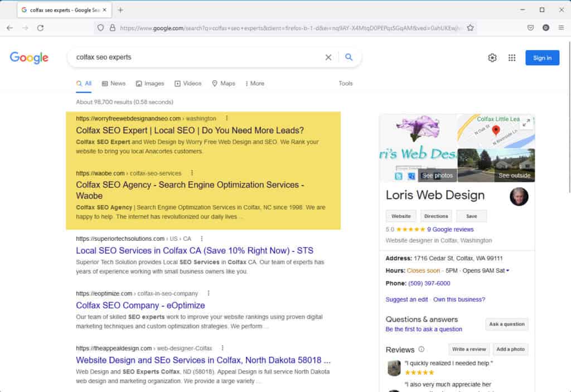Open Colfax SEO Company eOptimize link
The image size is (571, 392).
pos(140,306)
